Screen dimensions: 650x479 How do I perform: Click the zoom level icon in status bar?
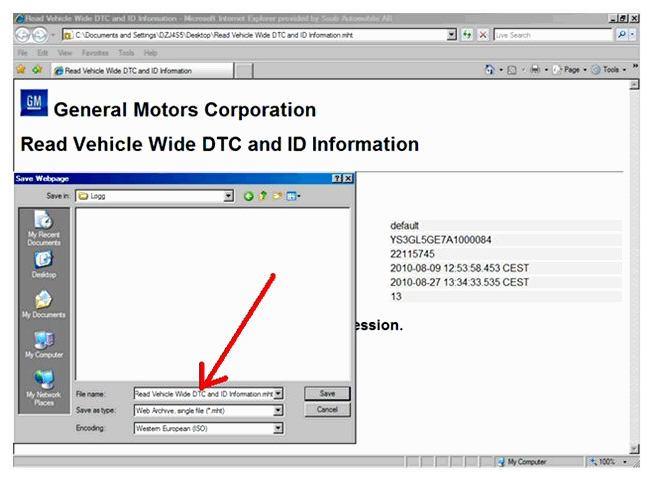click(594, 462)
